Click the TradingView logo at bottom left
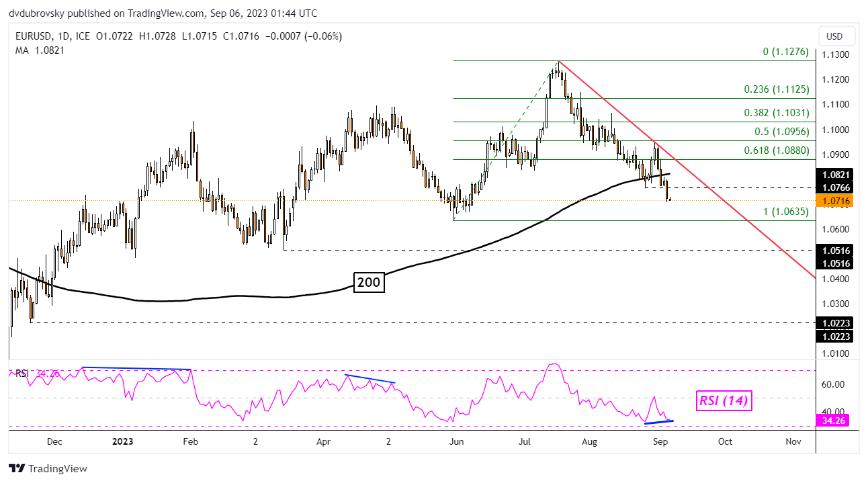Viewport: 868px width, 483px height. pyautogui.click(x=48, y=468)
